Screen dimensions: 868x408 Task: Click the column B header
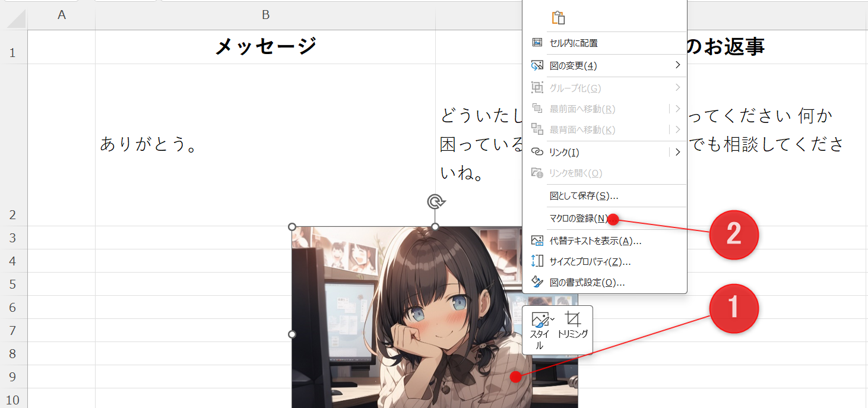(266, 14)
